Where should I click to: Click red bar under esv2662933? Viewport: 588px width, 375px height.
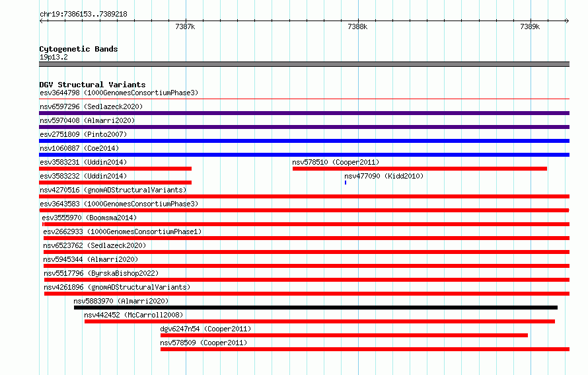pyautogui.click(x=307, y=238)
